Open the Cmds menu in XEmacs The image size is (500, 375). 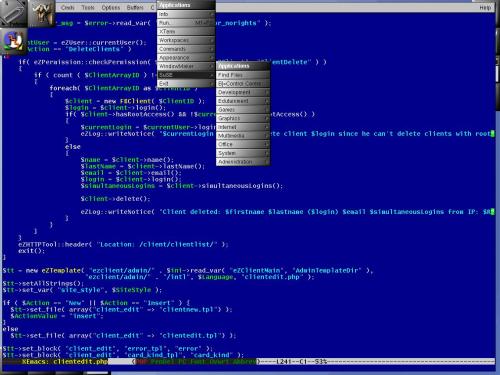68,7
